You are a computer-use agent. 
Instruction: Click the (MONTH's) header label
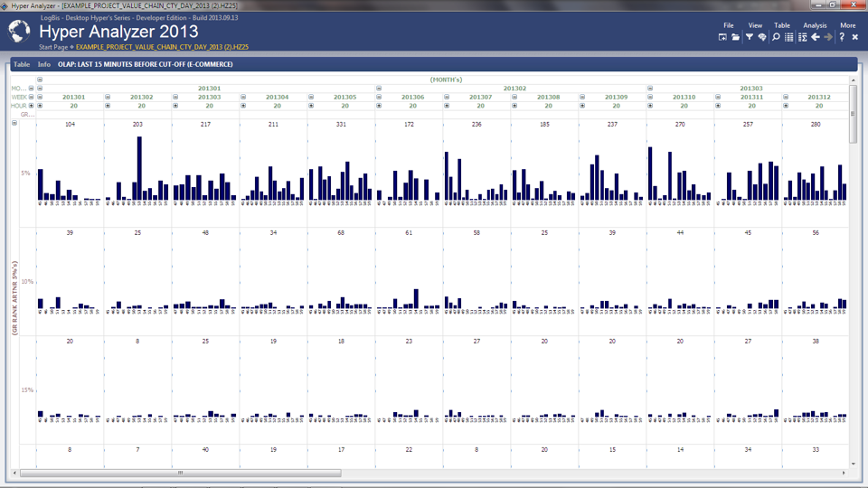point(446,80)
